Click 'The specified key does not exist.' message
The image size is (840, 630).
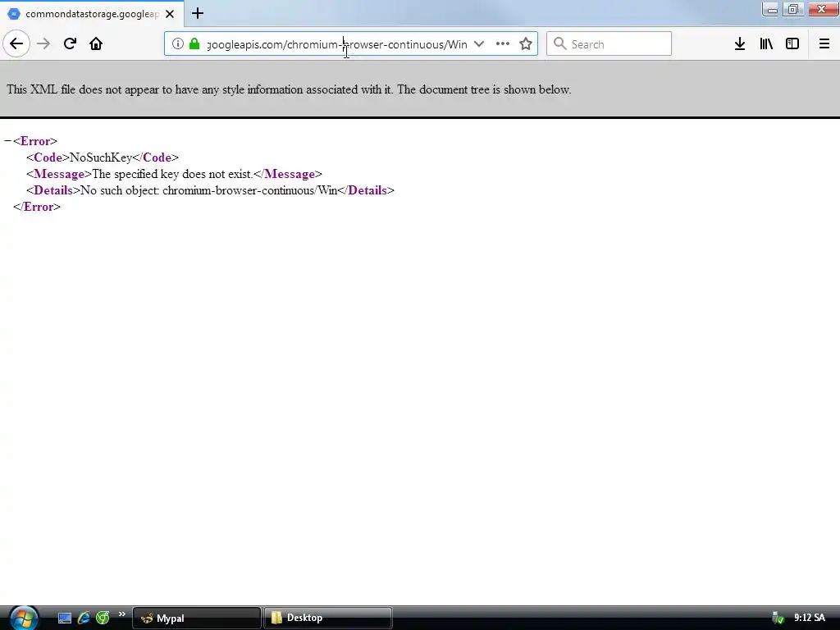[172, 174]
